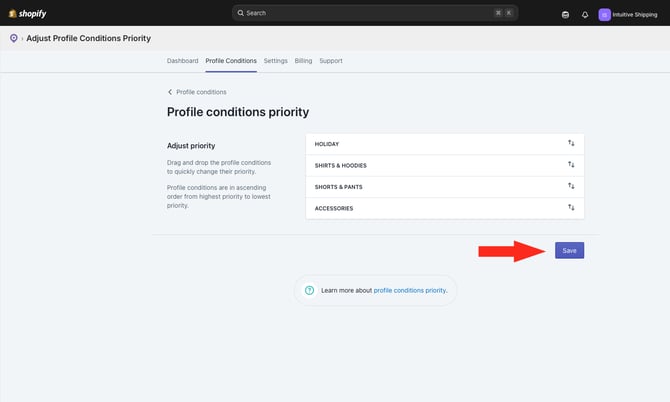Open the Intuitive Shipping account menu label
The width and height of the screenshot is (670, 402).
click(x=635, y=15)
